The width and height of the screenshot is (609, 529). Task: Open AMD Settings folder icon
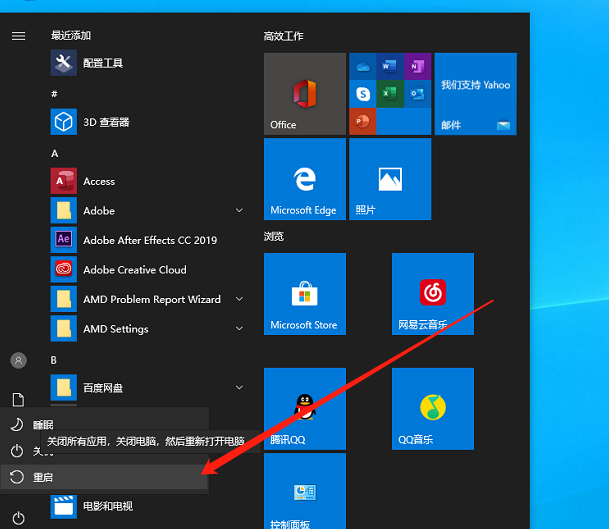64,329
